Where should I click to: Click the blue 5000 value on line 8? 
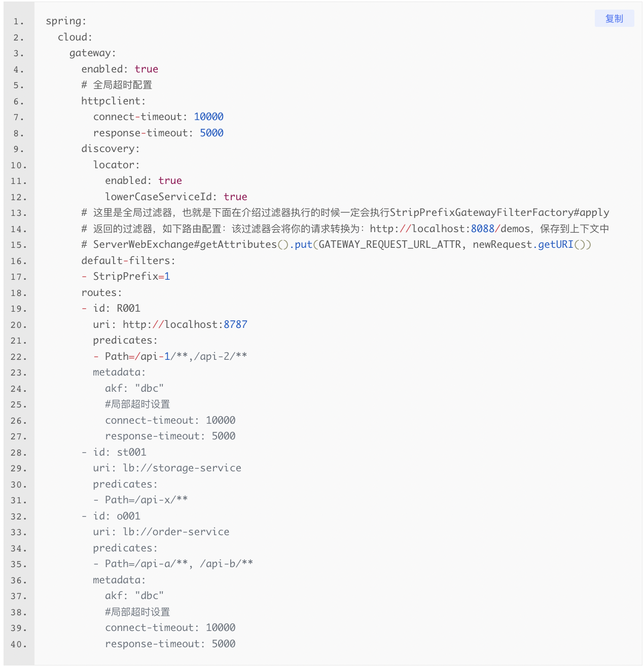pos(211,133)
